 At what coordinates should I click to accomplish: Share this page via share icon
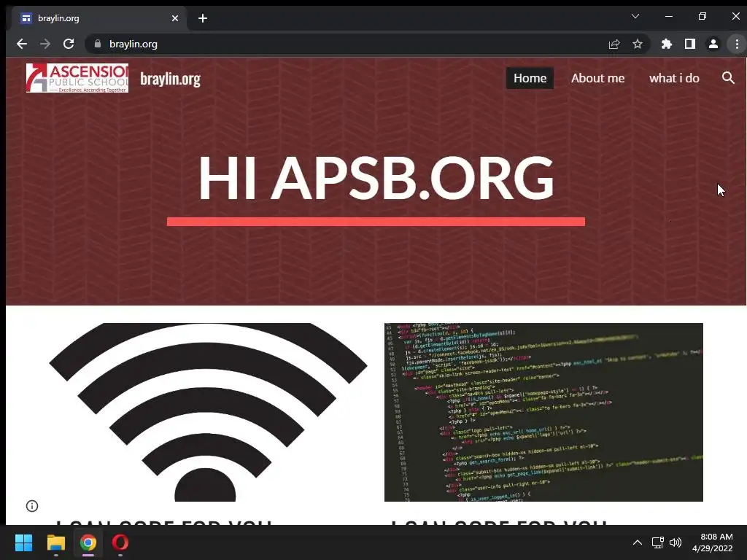point(614,44)
